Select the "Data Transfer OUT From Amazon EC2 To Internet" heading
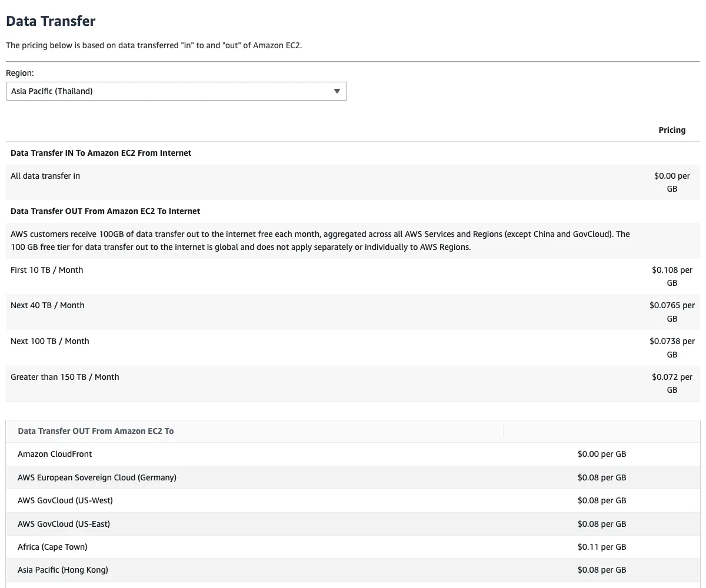 [x=105, y=211]
